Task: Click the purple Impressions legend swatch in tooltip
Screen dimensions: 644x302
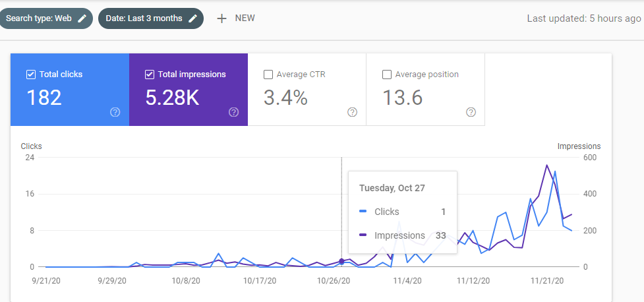Action: [x=363, y=235]
